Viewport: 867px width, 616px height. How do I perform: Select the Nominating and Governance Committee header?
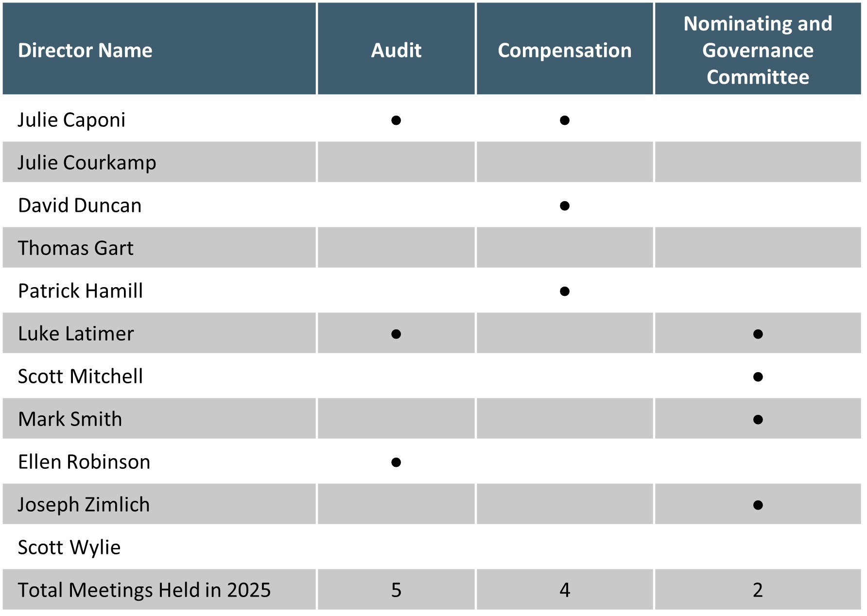(x=758, y=50)
